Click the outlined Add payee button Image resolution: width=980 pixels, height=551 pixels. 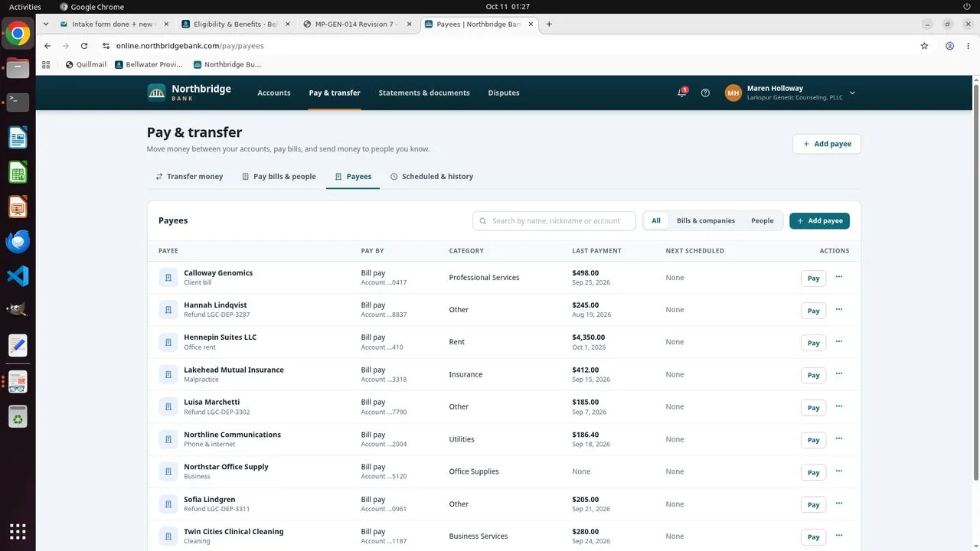point(827,144)
